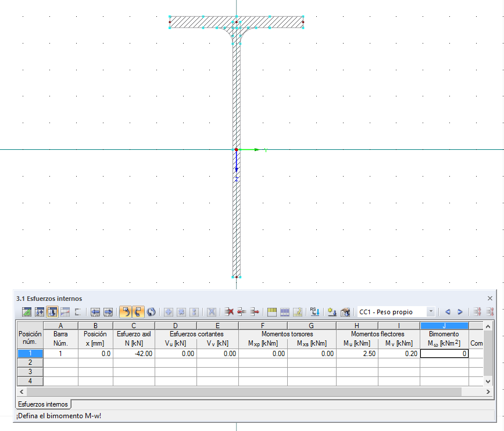Toggle the first highlighted curved-arrow icon
The height and width of the screenshot is (431, 504).
[x=126, y=312]
